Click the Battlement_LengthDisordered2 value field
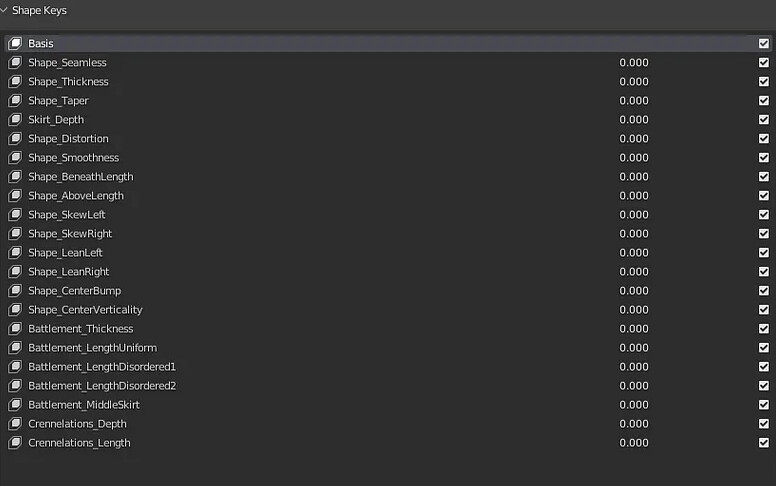The width and height of the screenshot is (776, 486). pos(634,386)
